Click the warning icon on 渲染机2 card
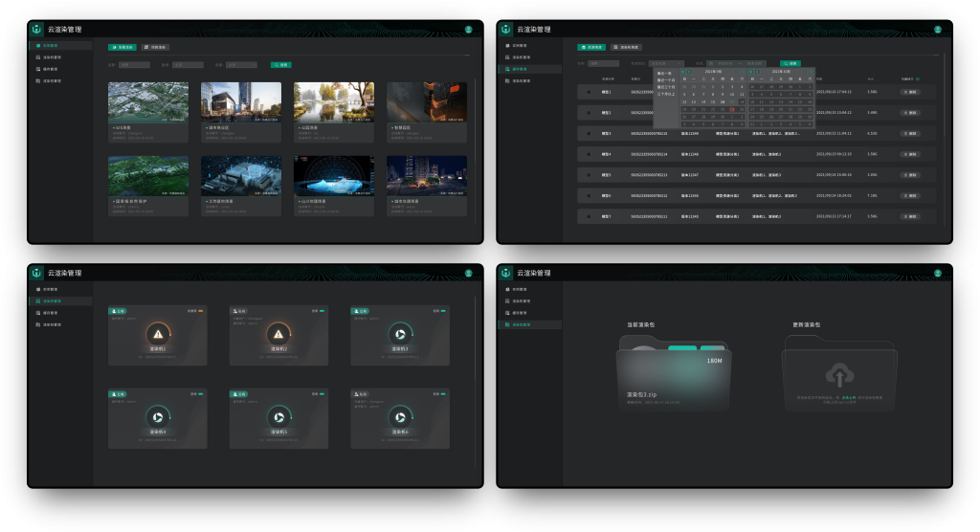This screenshot has height=532, width=980. tap(278, 334)
